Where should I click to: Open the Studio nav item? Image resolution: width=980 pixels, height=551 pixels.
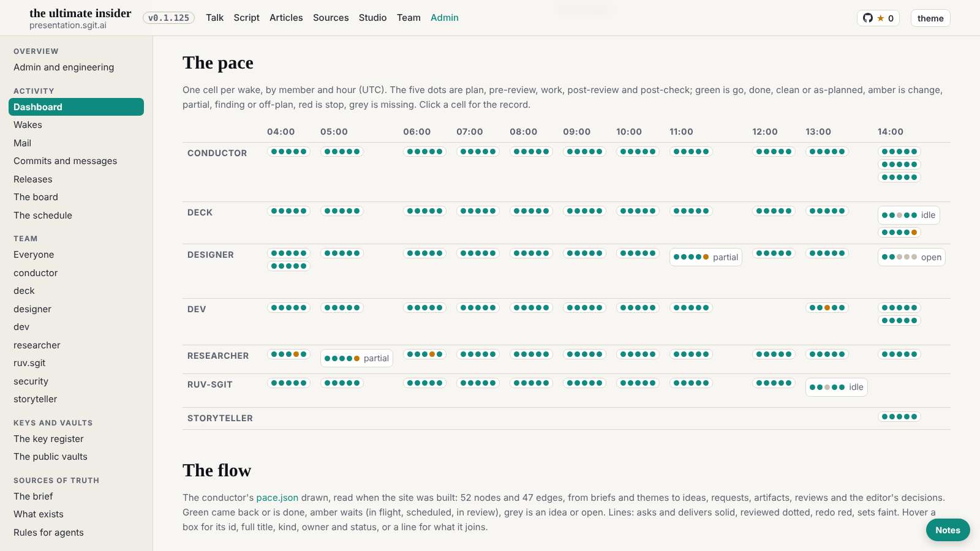pyautogui.click(x=372, y=18)
